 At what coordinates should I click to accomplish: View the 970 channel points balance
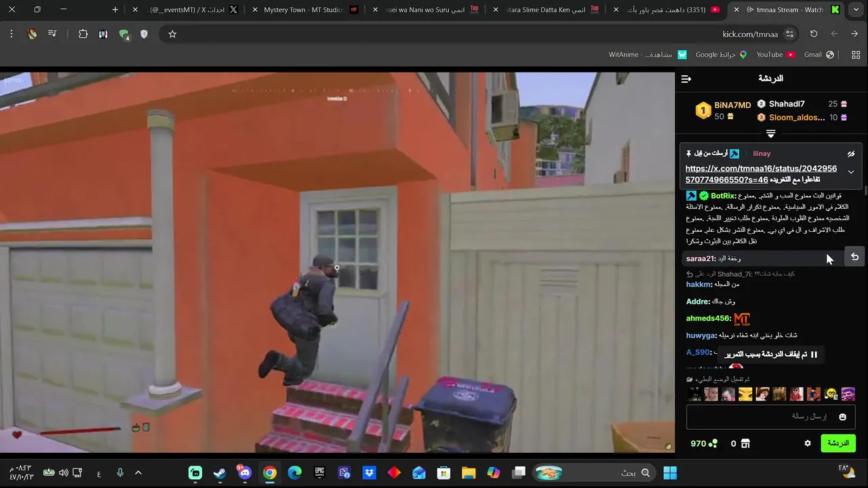(x=704, y=443)
